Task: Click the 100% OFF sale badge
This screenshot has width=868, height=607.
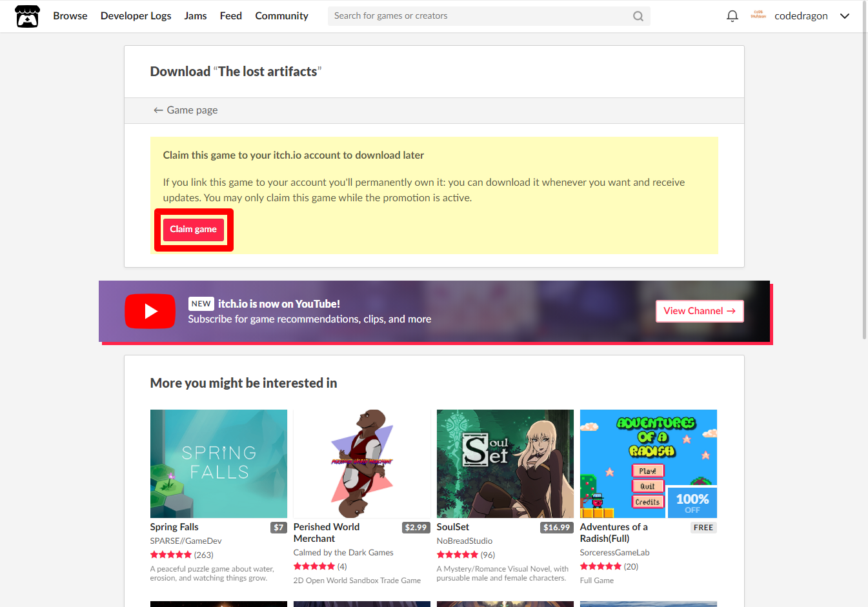Action: (692, 503)
